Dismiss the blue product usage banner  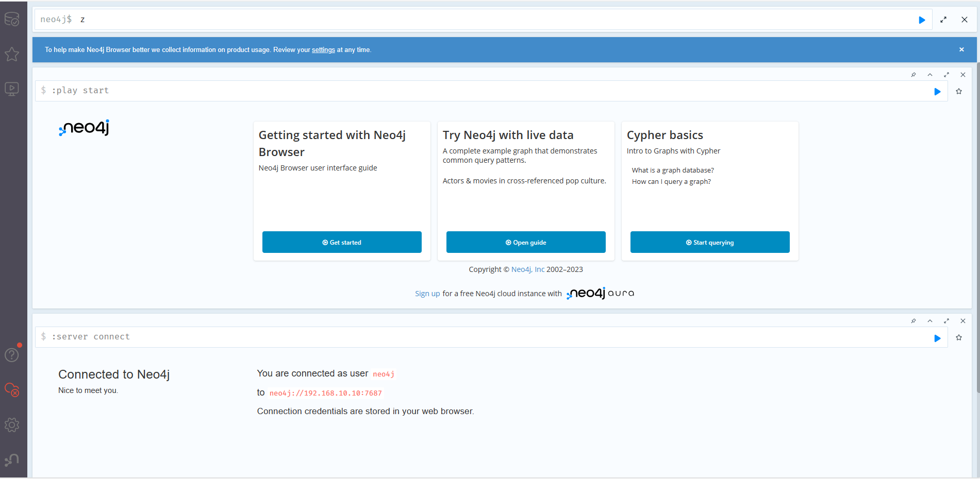click(x=961, y=49)
